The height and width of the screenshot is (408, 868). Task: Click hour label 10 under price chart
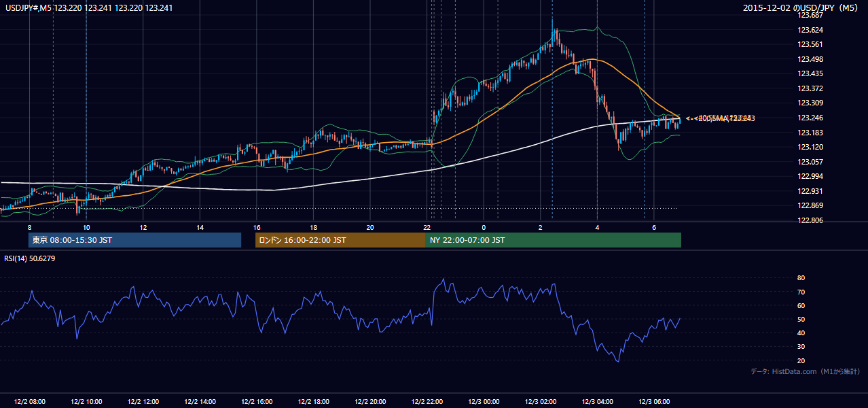click(x=86, y=227)
